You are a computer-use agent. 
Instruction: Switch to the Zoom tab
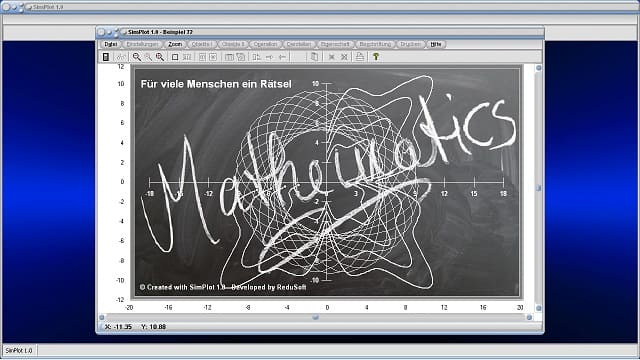pos(175,44)
